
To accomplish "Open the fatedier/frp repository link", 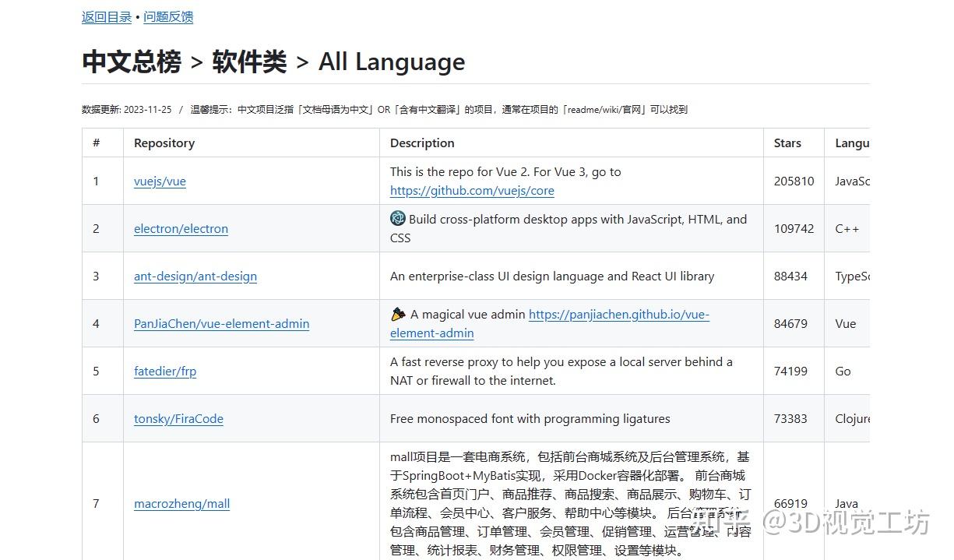I will coord(165,372).
